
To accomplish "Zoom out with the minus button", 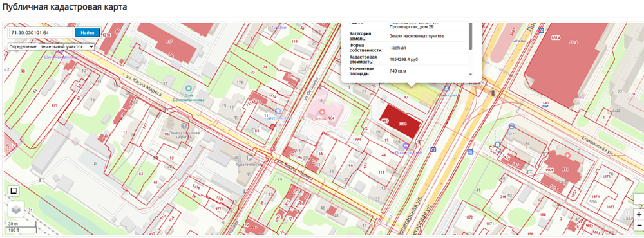I will click(638, 225).
